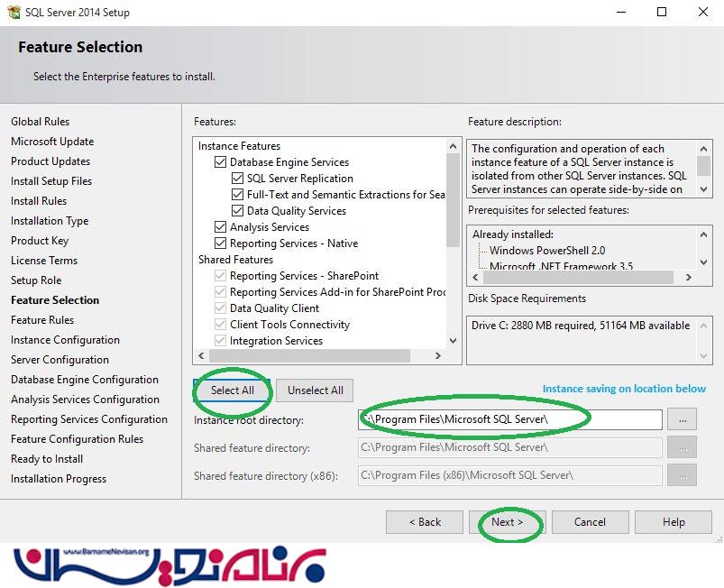Click features list left scroll arrow
The height and width of the screenshot is (588, 724).
point(201,355)
